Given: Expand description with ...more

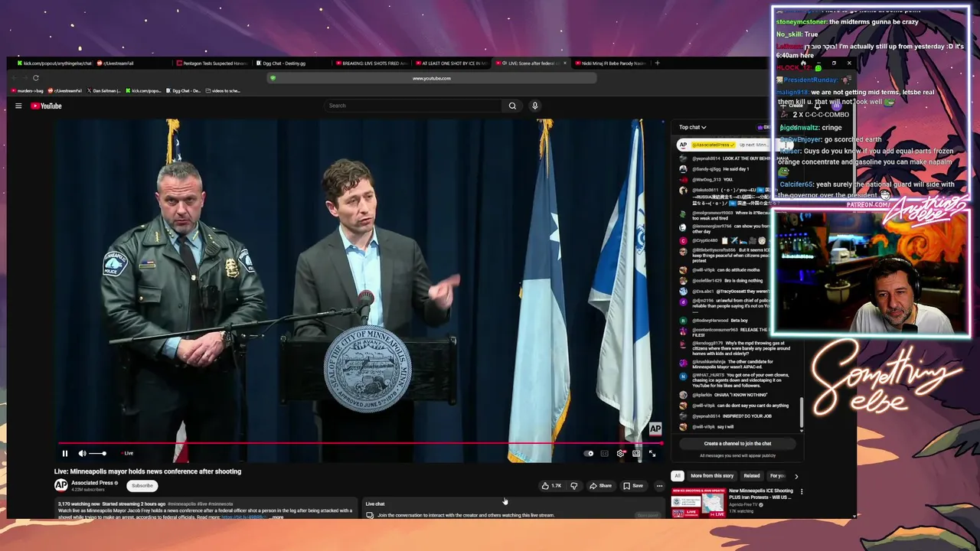Looking at the screenshot, I should pyautogui.click(x=276, y=517).
